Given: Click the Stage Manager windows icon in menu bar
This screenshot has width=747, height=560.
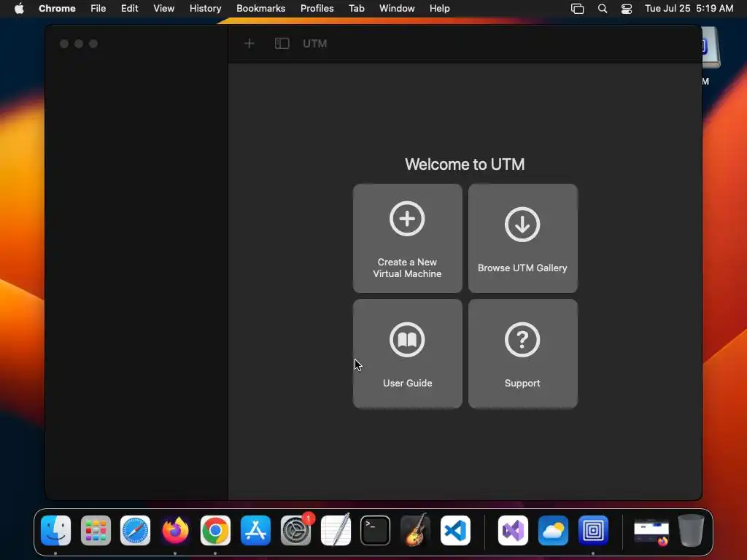Looking at the screenshot, I should [x=578, y=9].
